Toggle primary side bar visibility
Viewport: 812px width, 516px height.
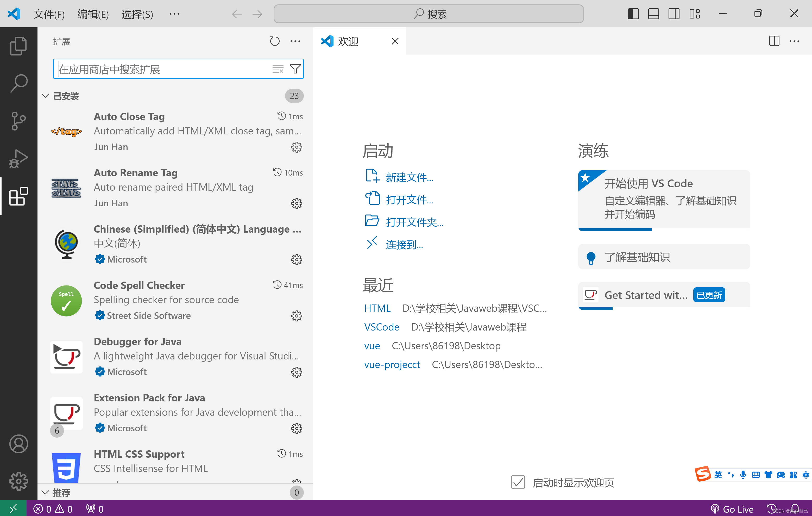pos(633,14)
